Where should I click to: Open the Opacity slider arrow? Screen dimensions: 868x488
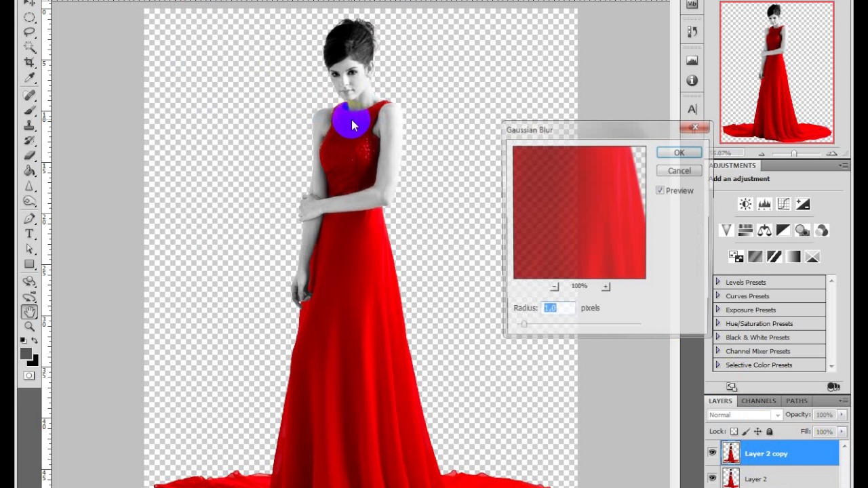[x=842, y=414]
